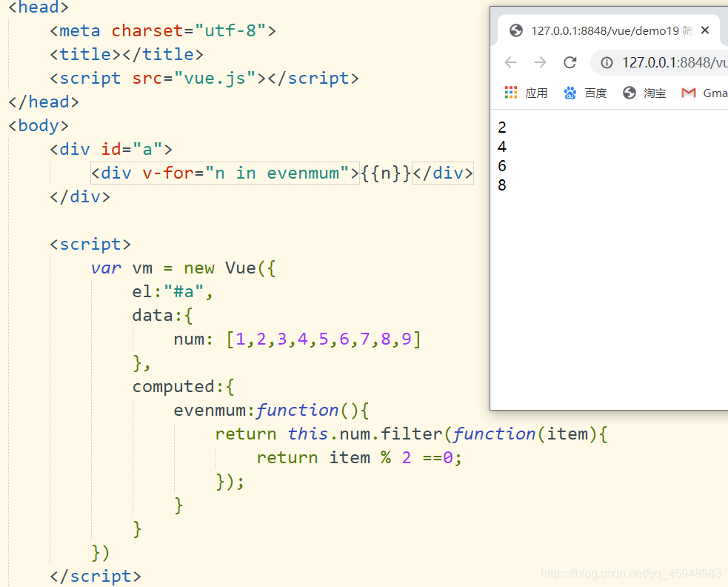728x587 pixels.
Task: Click the computed:{ line
Action: point(184,387)
